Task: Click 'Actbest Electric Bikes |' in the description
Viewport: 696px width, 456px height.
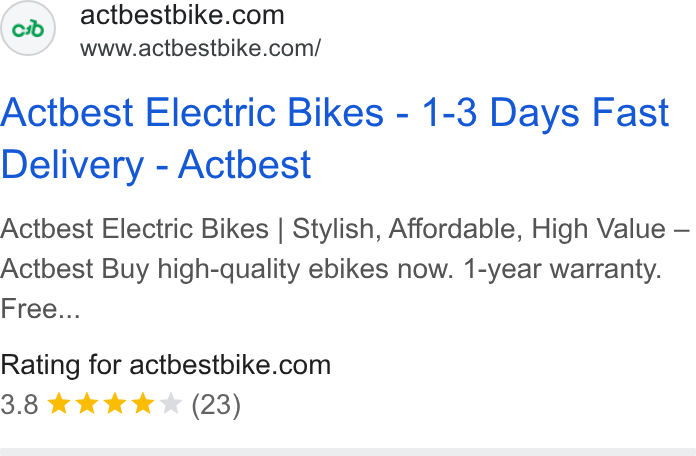Action: tap(142, 229)
